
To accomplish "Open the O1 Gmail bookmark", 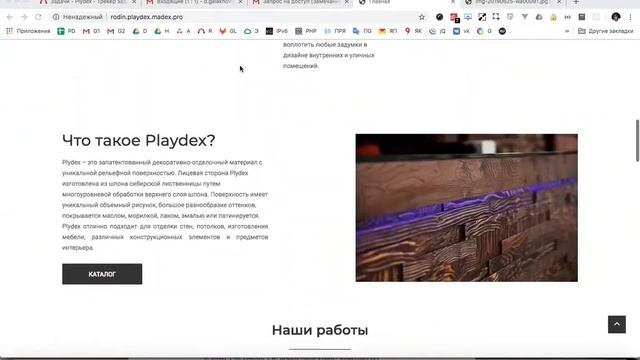I will pos(91,31).
